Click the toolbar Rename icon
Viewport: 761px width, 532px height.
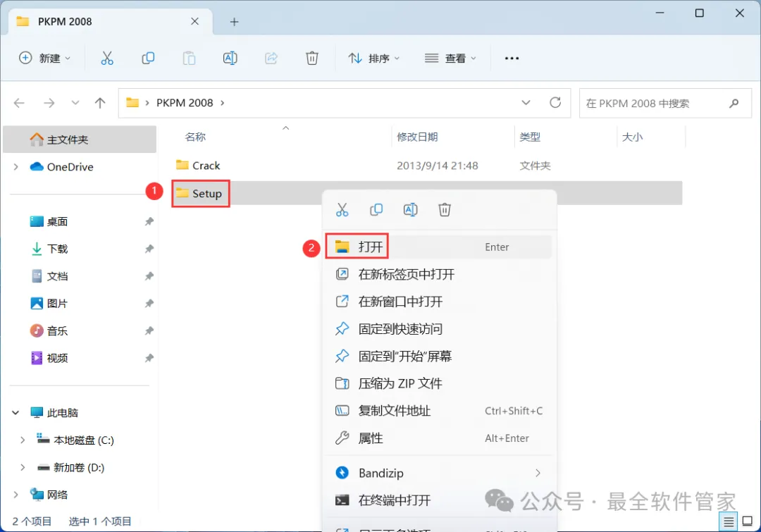(x=230, y=58)
